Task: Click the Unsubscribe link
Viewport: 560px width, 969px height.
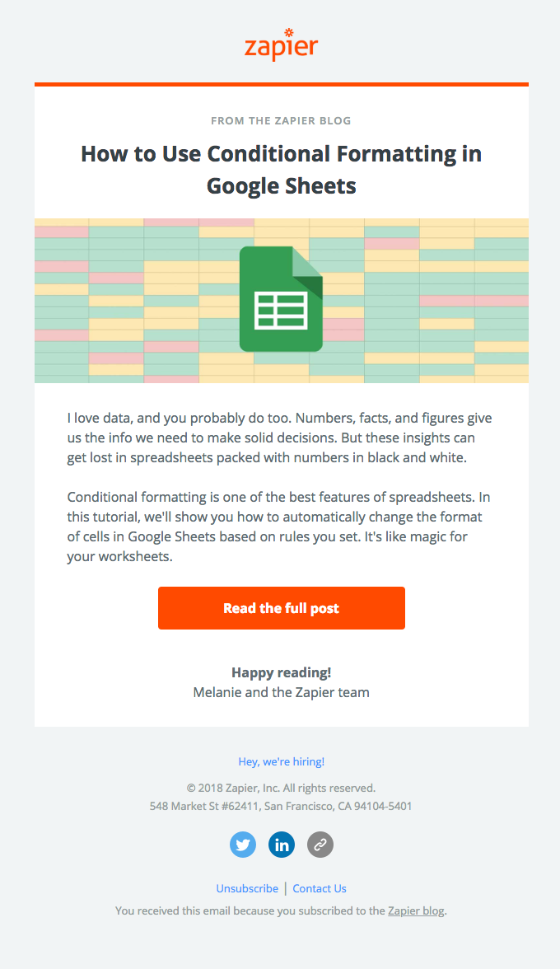Action: [x=247, y=889]
